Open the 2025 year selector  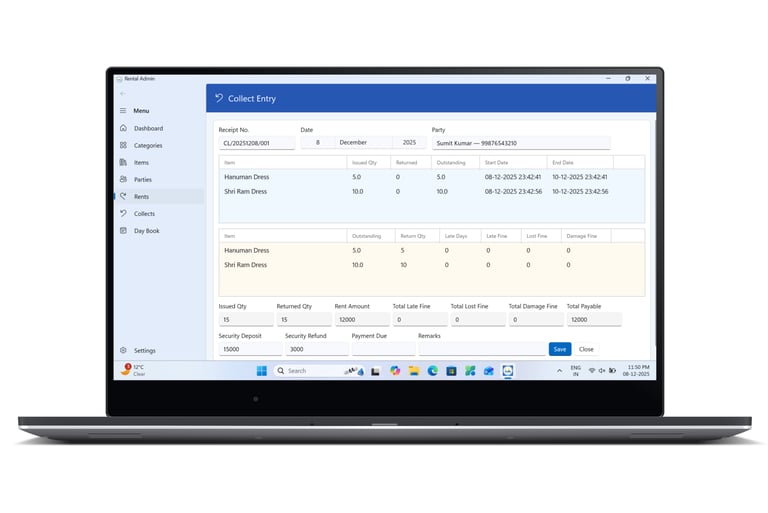409,143
